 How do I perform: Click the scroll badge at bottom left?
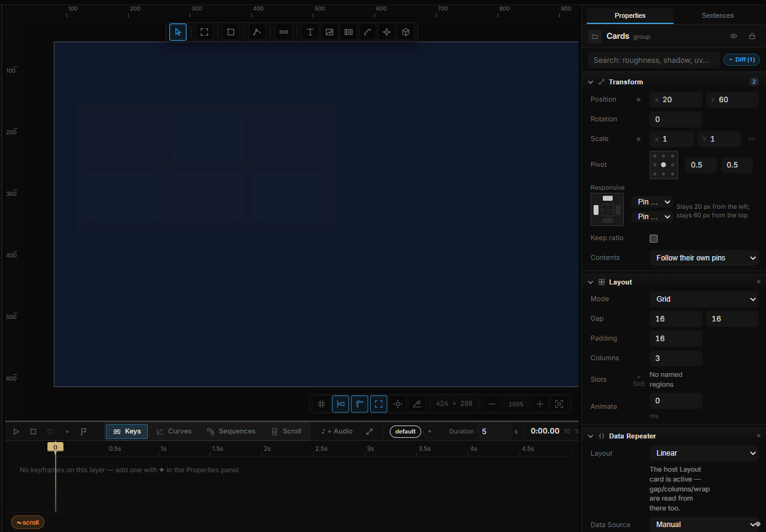tap(28, 523)
